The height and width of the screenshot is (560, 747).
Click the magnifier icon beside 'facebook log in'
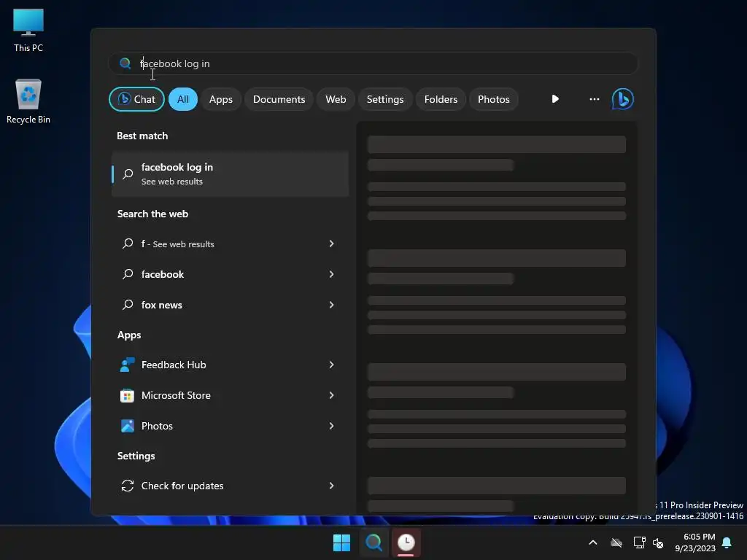[x=128, y=174]
